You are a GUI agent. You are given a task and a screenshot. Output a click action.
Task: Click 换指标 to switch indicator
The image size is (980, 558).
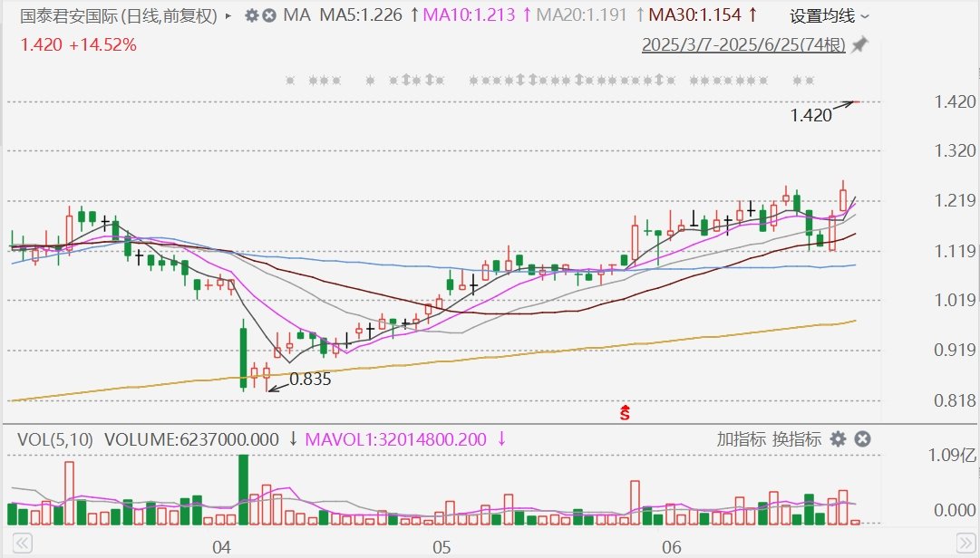[x=797, y=439]
